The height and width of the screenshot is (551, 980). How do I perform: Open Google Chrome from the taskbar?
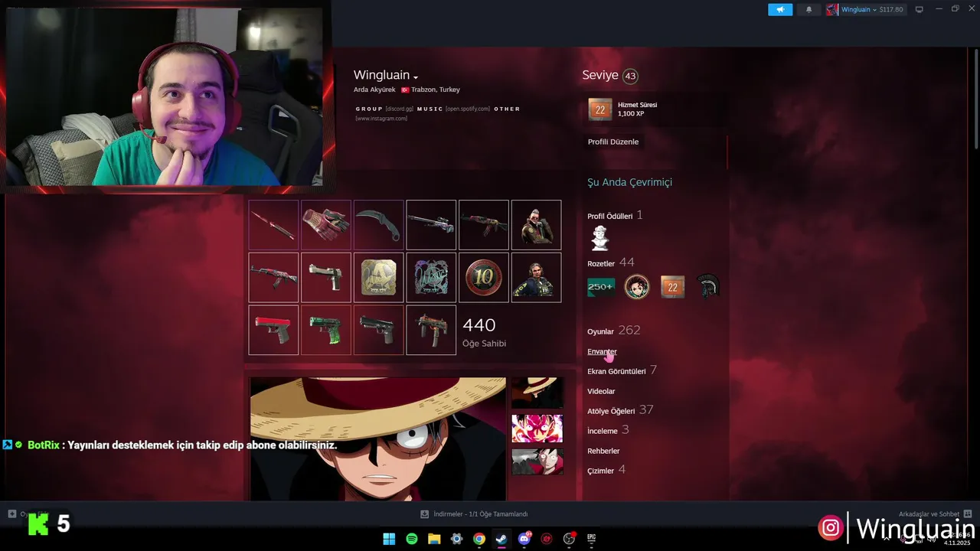tap(479, 539)
